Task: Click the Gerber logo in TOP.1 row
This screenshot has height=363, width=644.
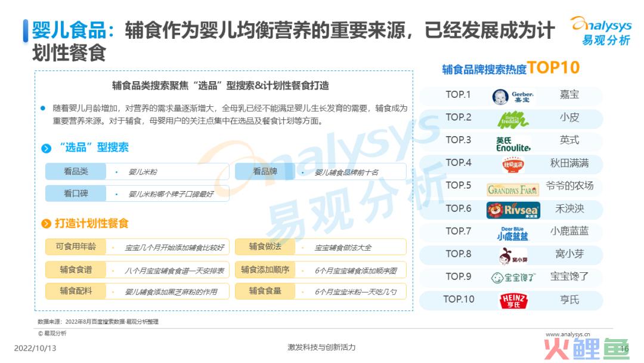Action: pyautogui.click(x=513, y=97)
